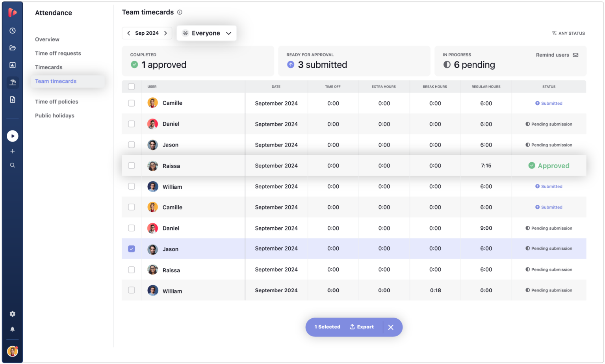Open the time tracking clock icon in sidebar
This screenshot has width=605, height=364.
click(x=12, y=30)
